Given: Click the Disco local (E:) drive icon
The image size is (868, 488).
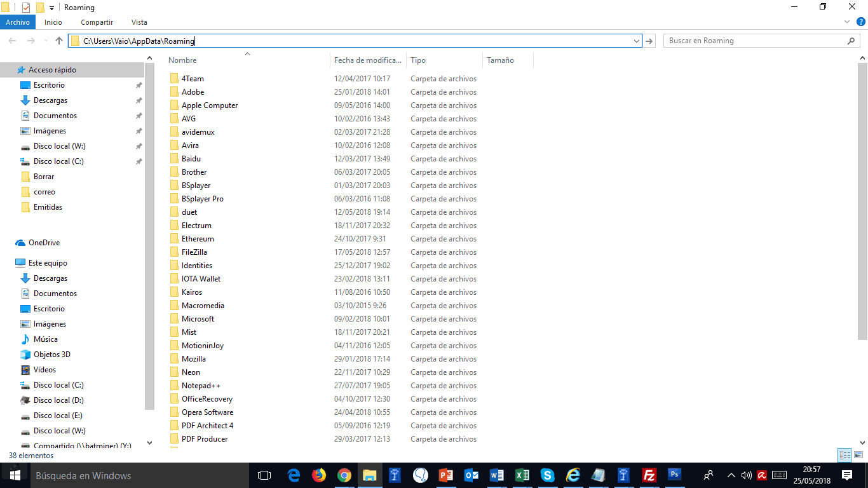Looking at the screenshot, I should 25,416.
